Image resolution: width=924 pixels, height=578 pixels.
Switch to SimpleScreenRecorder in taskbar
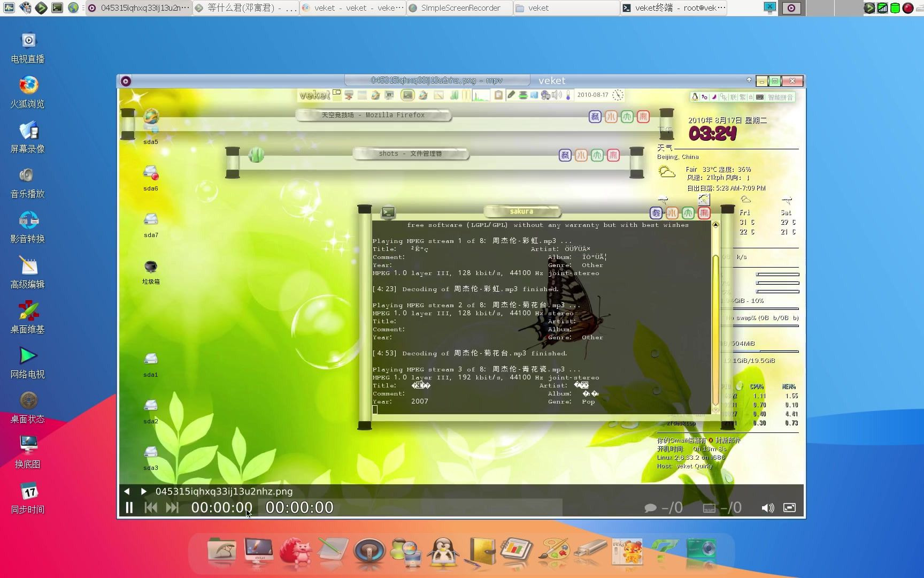tap(459, 8)
